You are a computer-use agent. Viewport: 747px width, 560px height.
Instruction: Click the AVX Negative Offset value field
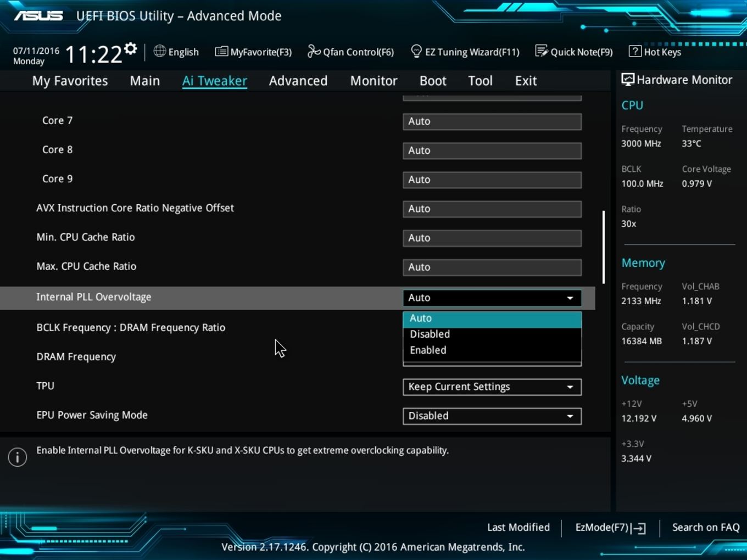coord(492,209)
